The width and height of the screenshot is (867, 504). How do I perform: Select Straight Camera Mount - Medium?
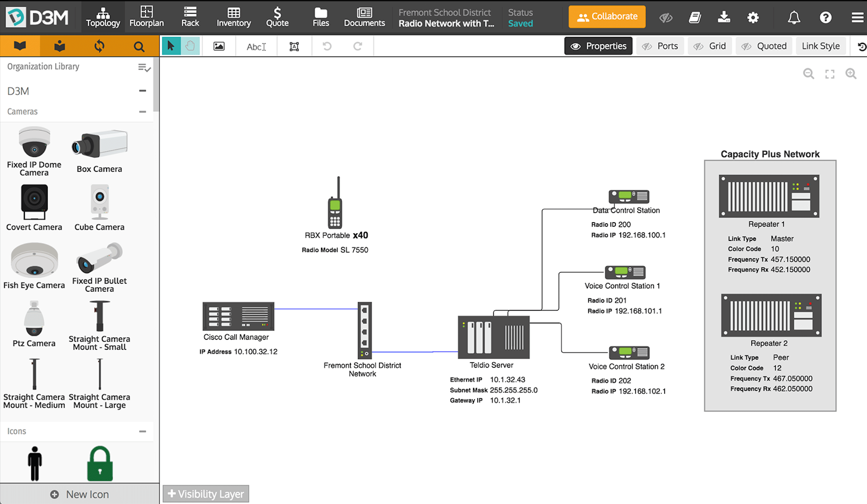(x=34, y=383)
